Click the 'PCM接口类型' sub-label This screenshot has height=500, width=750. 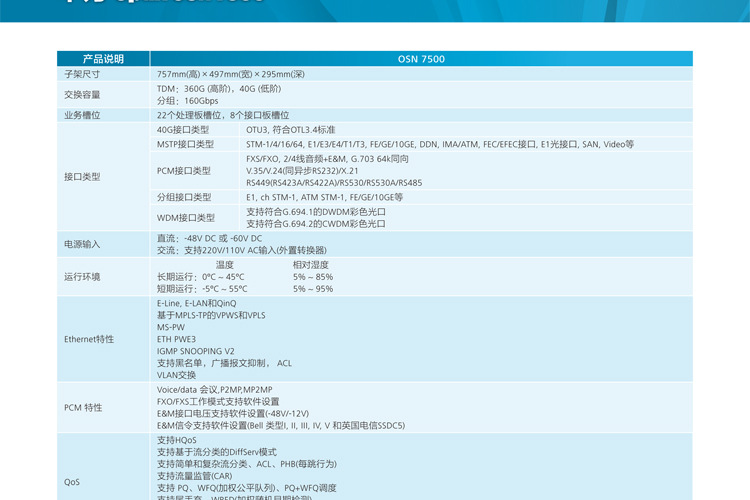(x=184, y=171)
